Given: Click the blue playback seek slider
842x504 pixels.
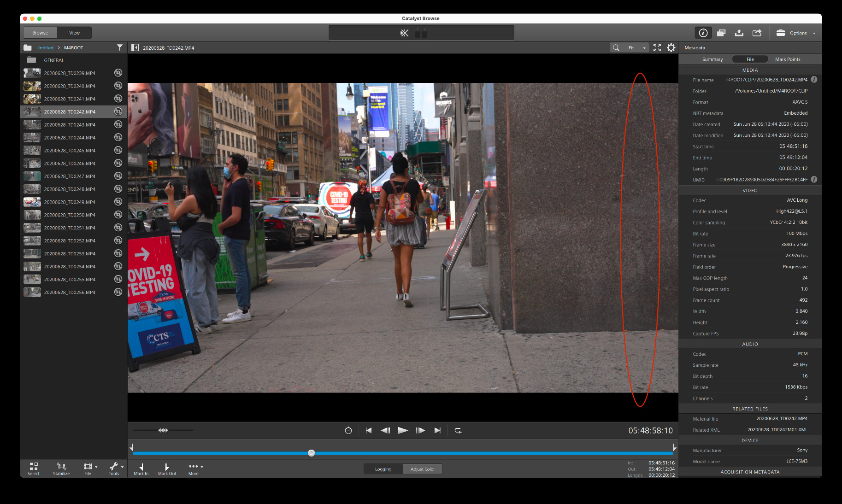Looking at the screenshot, I should (x=311, y=453).
